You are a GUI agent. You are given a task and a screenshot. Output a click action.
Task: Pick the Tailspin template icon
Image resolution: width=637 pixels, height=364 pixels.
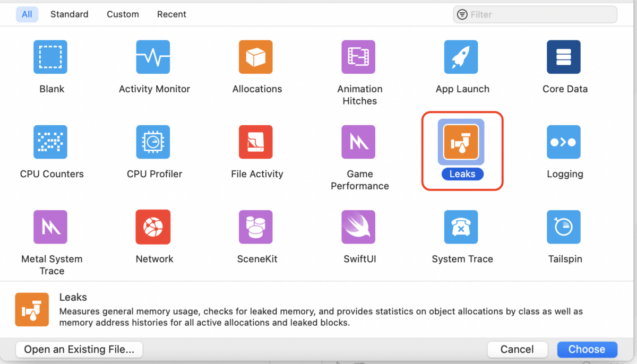coord(564,227)
